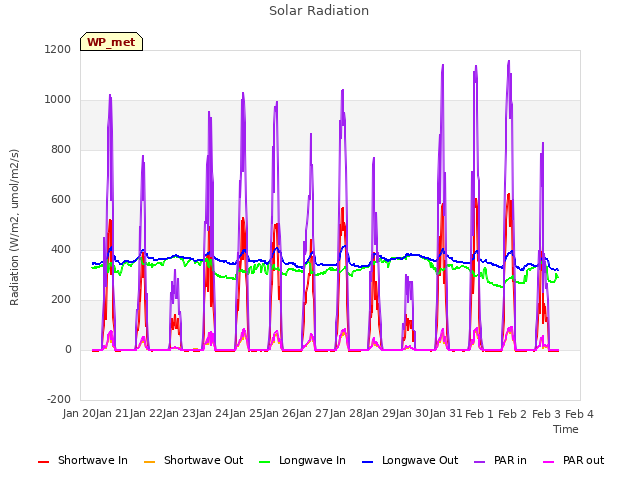Screen dimensions: 640x480
Task: Toggle the Longwave Out legend entry
Action: (410, 460)
